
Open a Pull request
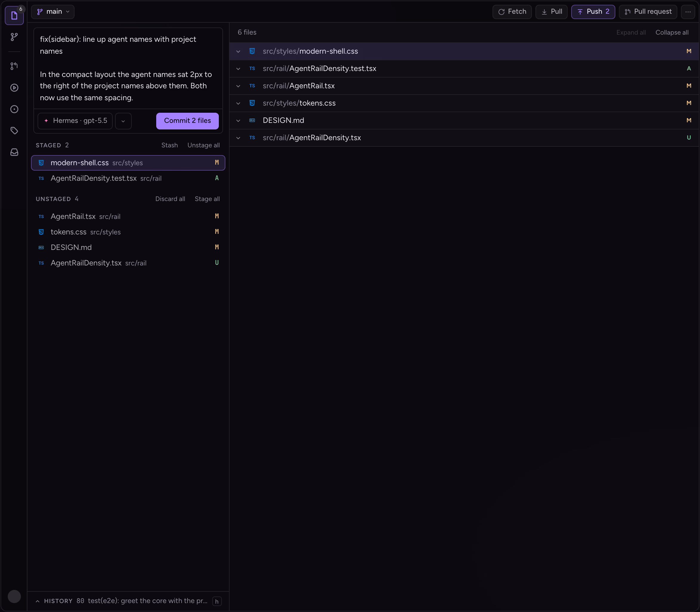point(648,12)
